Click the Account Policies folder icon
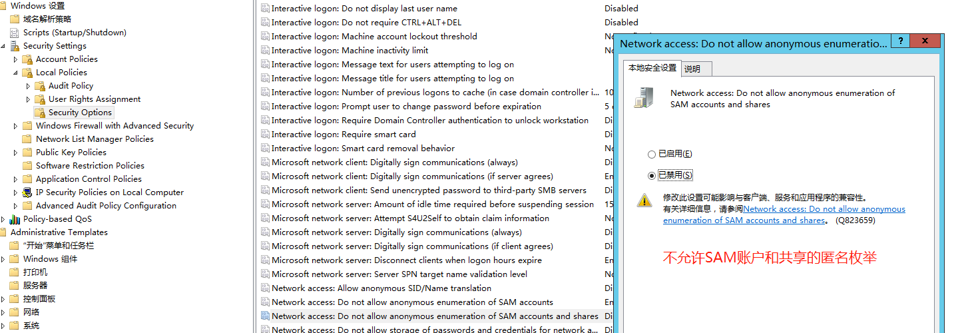Screen dimensions: 980x333 coord(27,59)
